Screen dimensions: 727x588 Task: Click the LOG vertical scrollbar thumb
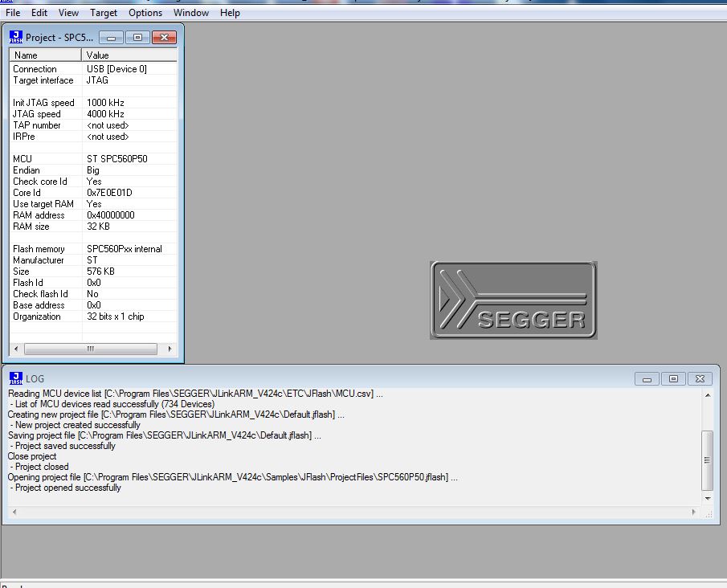tap(708, 460)
